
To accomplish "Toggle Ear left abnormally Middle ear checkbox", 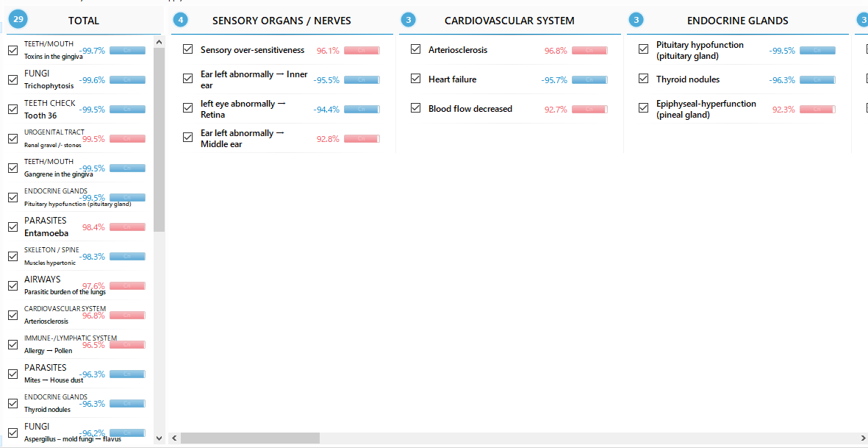I will (x=187, y=138).
